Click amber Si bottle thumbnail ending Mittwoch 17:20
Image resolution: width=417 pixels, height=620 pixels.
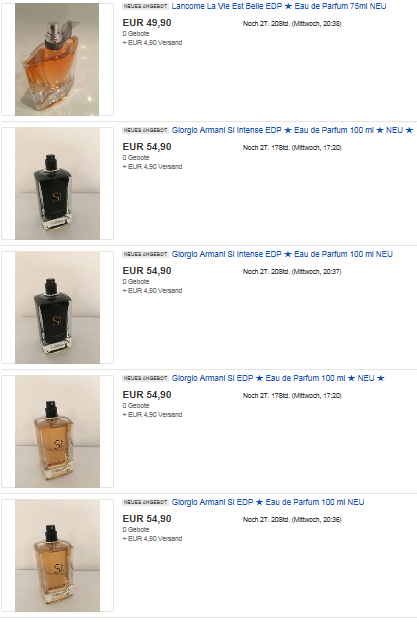point(57,431)
